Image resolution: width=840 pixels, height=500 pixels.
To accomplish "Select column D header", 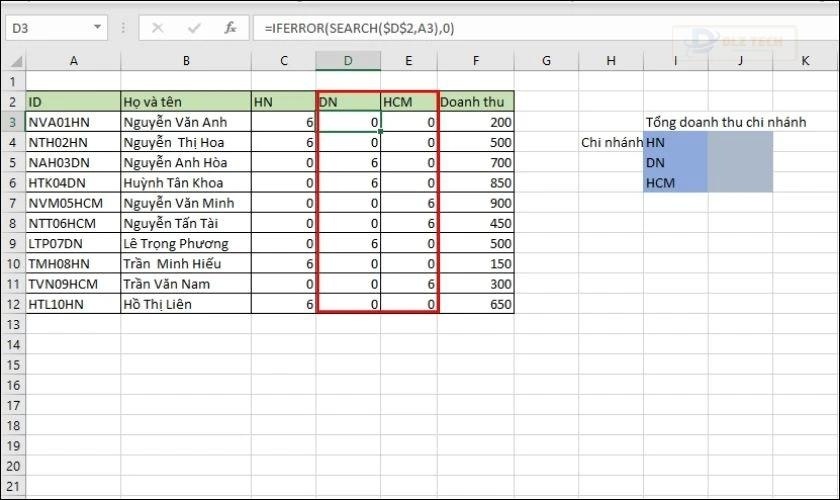I will [x=348, y=62].
